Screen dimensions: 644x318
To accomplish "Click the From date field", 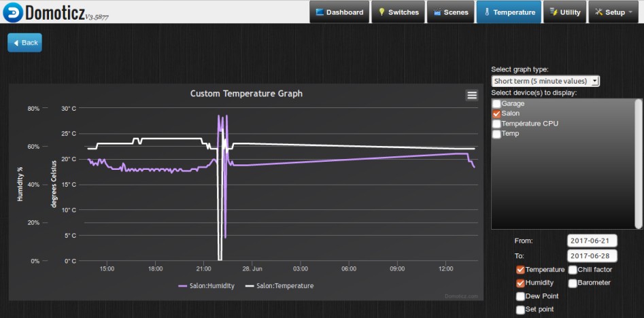I will coord(592,241).
